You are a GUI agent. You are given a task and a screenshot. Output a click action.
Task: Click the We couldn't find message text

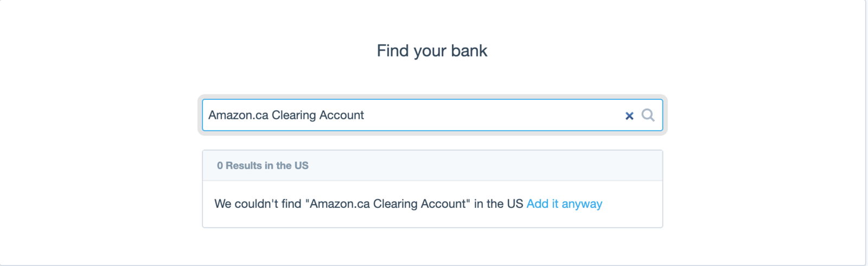369,204
